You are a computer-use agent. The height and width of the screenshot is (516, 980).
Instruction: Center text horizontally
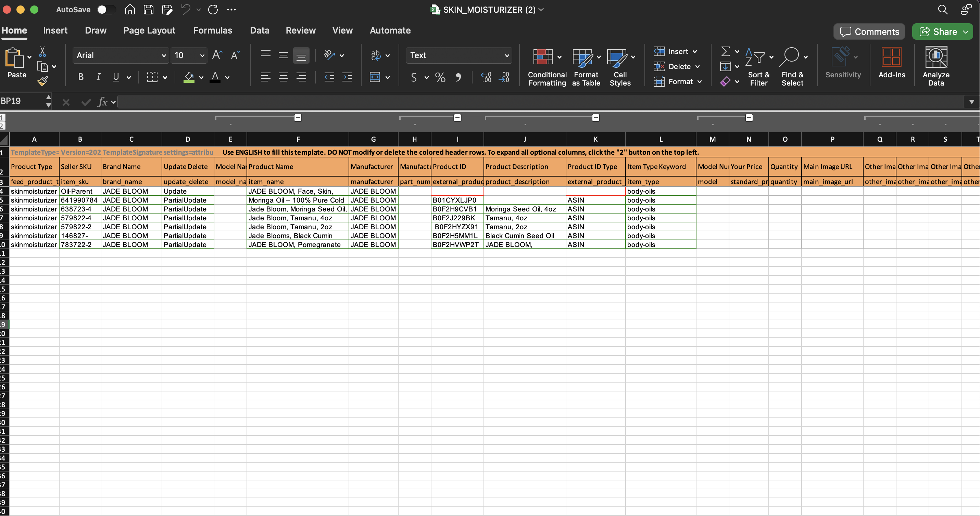[284, 77]
